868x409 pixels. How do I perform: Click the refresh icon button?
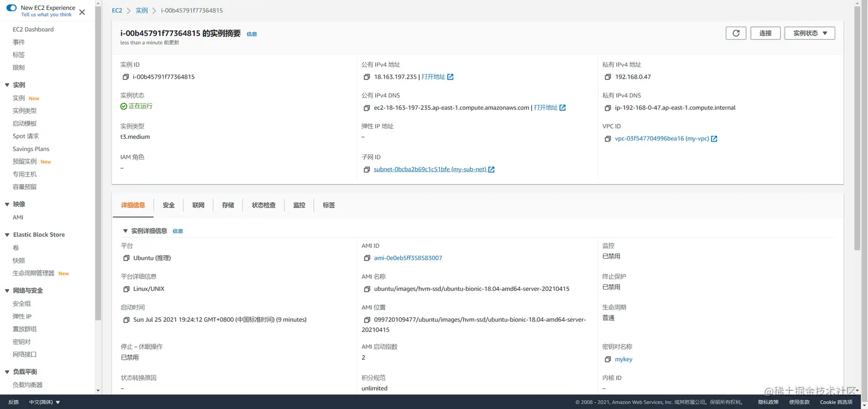(x=736, y=33)
